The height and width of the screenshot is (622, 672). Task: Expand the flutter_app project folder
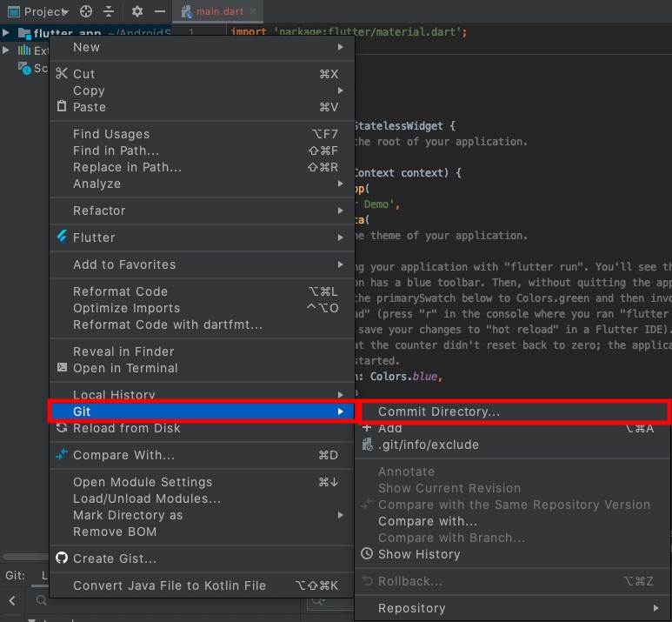click(x=6, y=32)
